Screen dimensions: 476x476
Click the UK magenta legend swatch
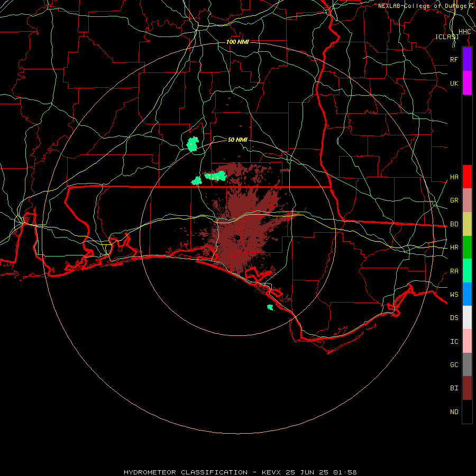click(x=467, y=83)
